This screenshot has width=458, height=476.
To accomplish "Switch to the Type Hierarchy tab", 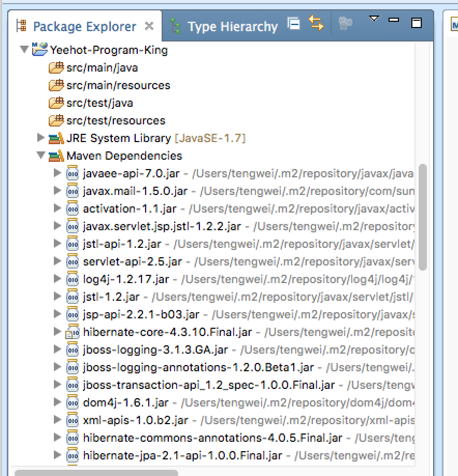I will tap(233, 27).
